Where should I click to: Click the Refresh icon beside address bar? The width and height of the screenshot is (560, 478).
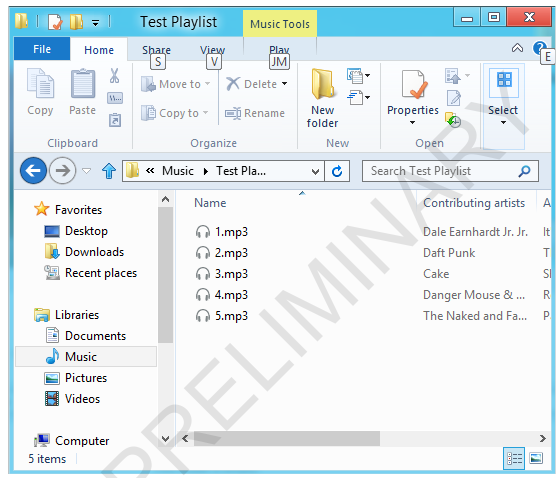click(337, 171)
